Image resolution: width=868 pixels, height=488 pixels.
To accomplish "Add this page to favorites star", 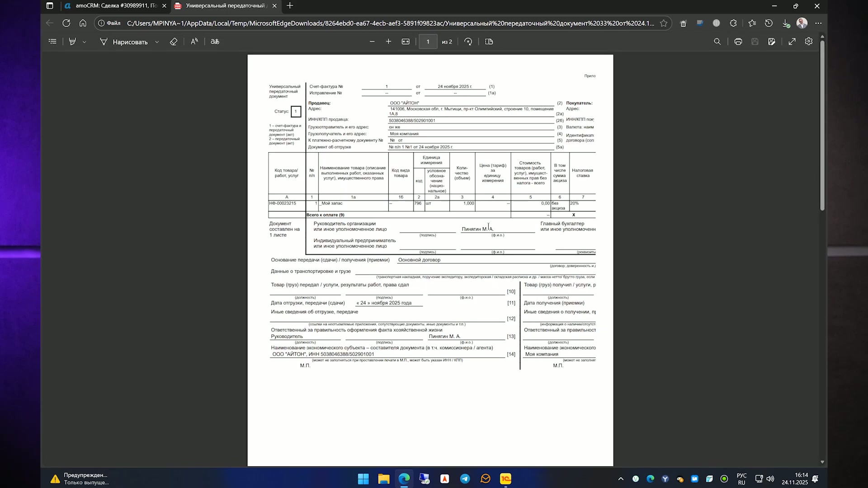I will pos(664,23).
